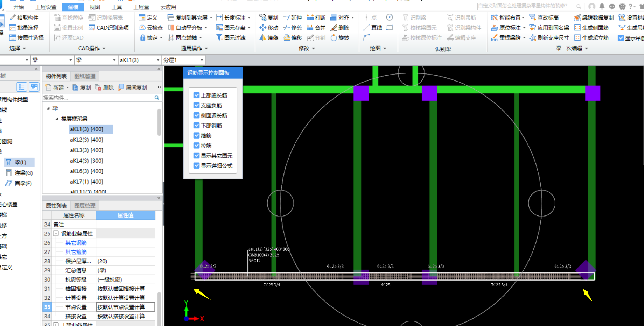
Task: Click the search magnifier in 搜索构件 box
Action: click(157, 98)
